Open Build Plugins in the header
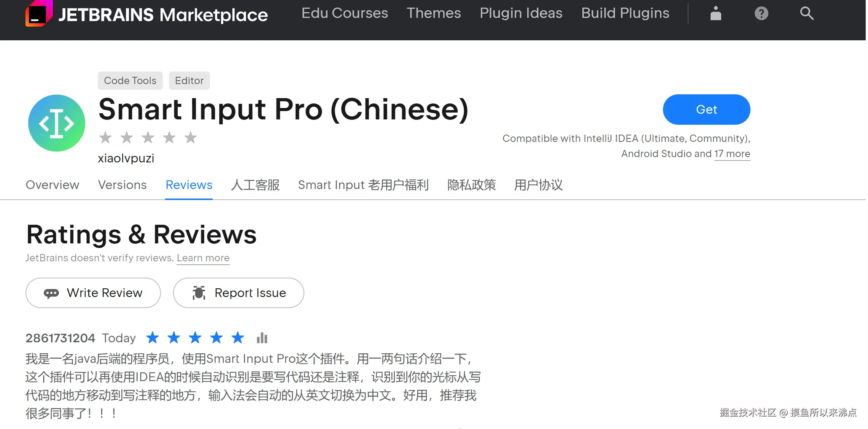Screen dimensions: 868x429 pyautogui.click(x=625, y=13)
